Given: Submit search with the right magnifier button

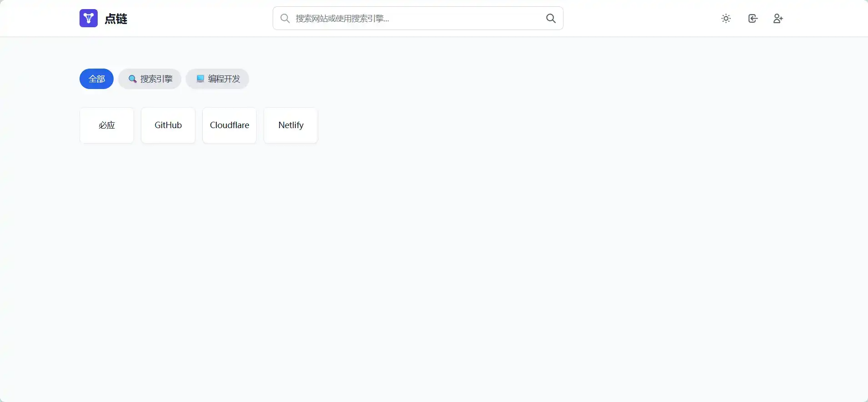Looking at the screenshot, I should tap(551, 18).
